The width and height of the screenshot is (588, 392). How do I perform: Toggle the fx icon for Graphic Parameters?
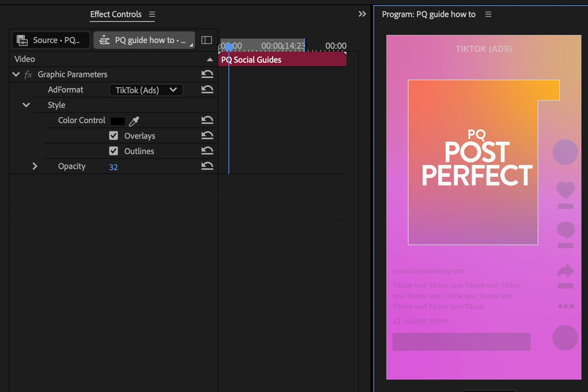[28, 75]
